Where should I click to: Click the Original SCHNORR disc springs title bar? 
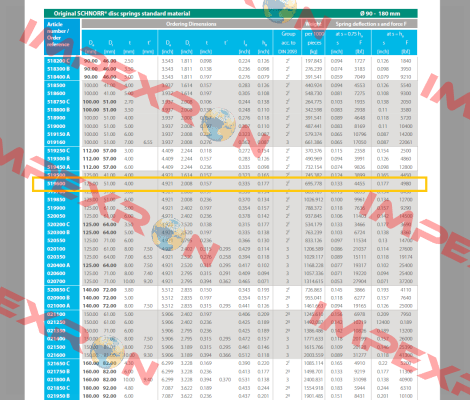pyautogui.click(x=231, y=14)
